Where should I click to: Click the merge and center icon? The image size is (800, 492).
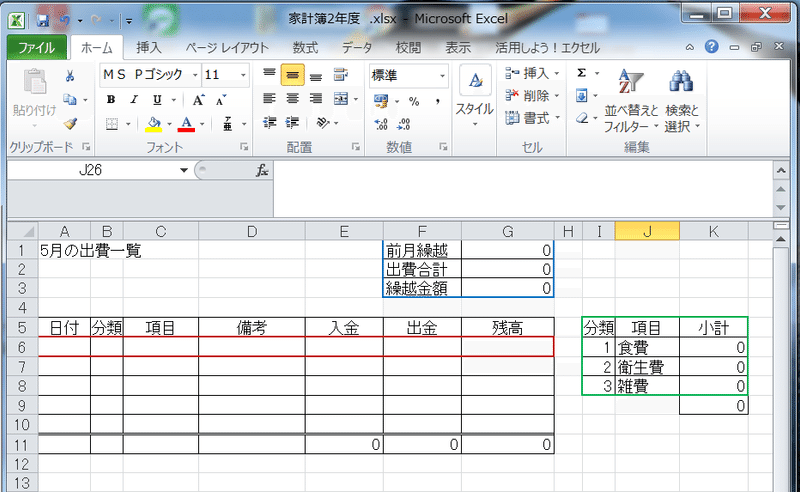[x=341, y=99]
